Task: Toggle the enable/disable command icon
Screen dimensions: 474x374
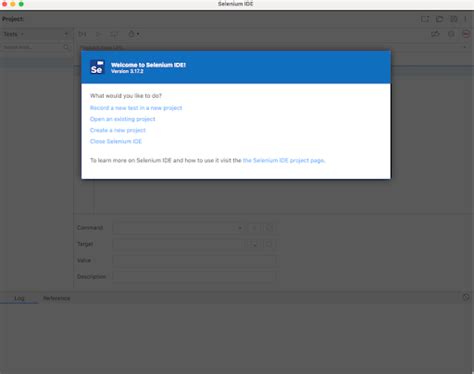Action: pyautogui.click(x=254, y=228)
